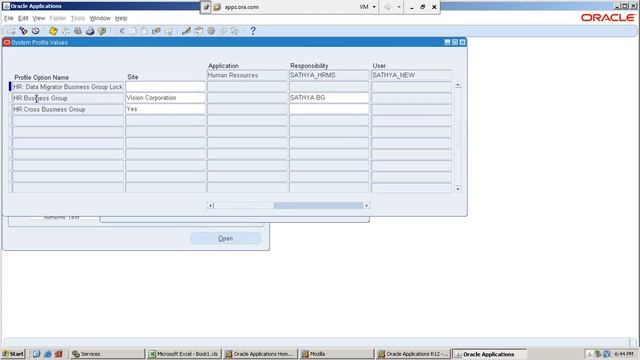The width and height of the screenshot is (640, 360).
Task: Click the Cut toolbar icon
Action: point(122,31)
